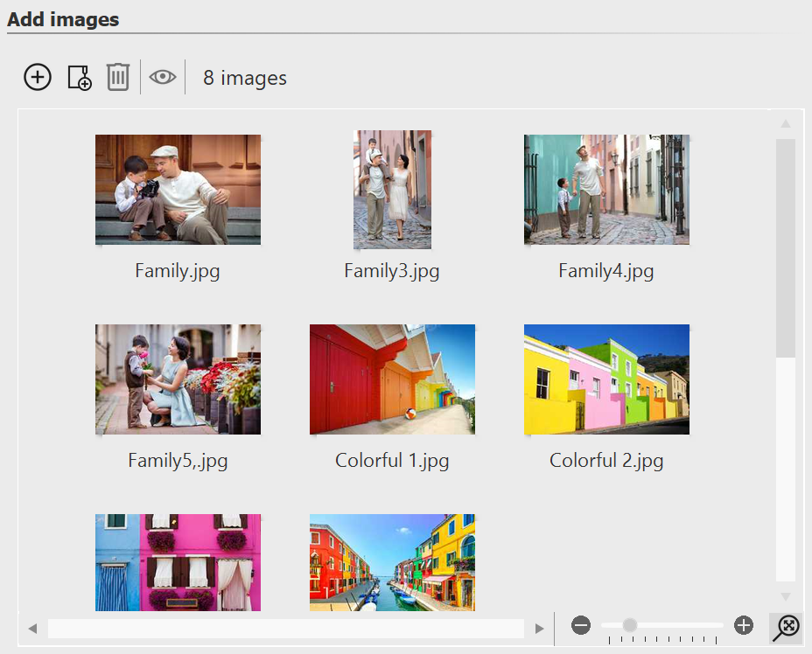Click the horizontal scrollbar left arrow
Viewport: 812px width, 654px height.
(32, 629)
